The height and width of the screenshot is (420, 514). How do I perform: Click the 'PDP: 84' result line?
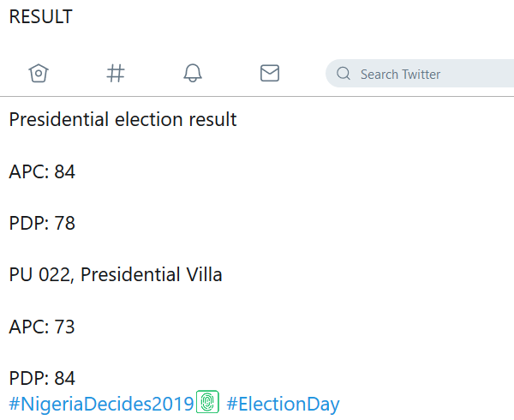tap(42, 378)
